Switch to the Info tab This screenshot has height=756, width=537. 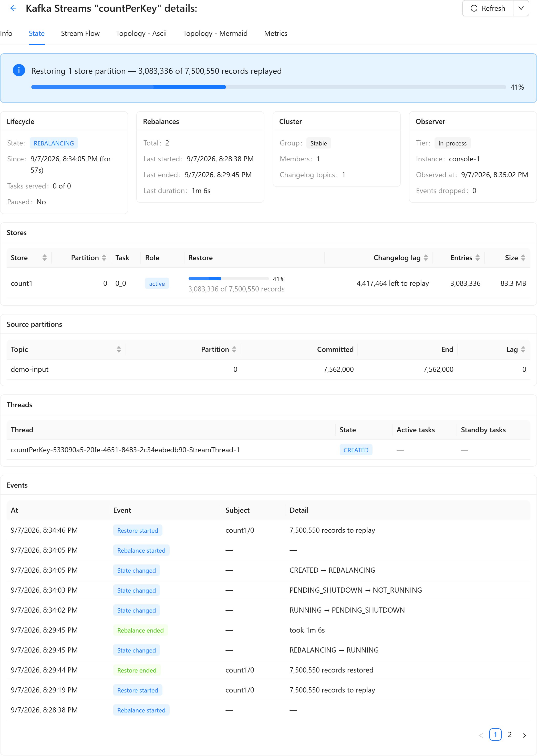(6, 33)
